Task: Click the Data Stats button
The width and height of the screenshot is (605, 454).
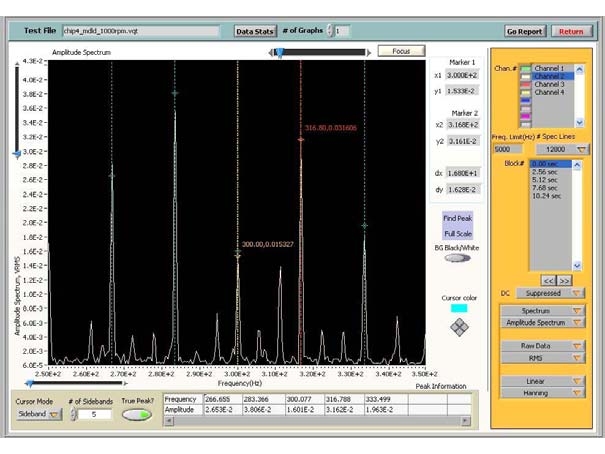Action: click(x=254, y=31)
